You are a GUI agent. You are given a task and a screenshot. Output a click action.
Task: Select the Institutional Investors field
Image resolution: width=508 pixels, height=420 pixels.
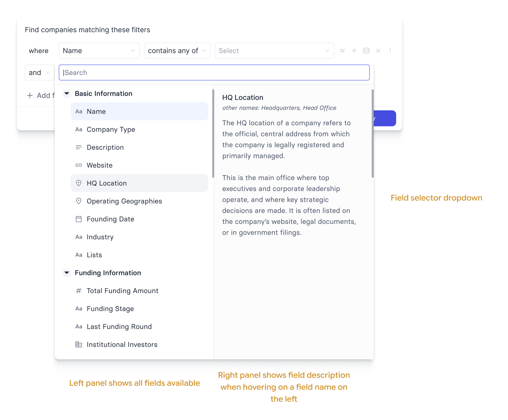139,344
